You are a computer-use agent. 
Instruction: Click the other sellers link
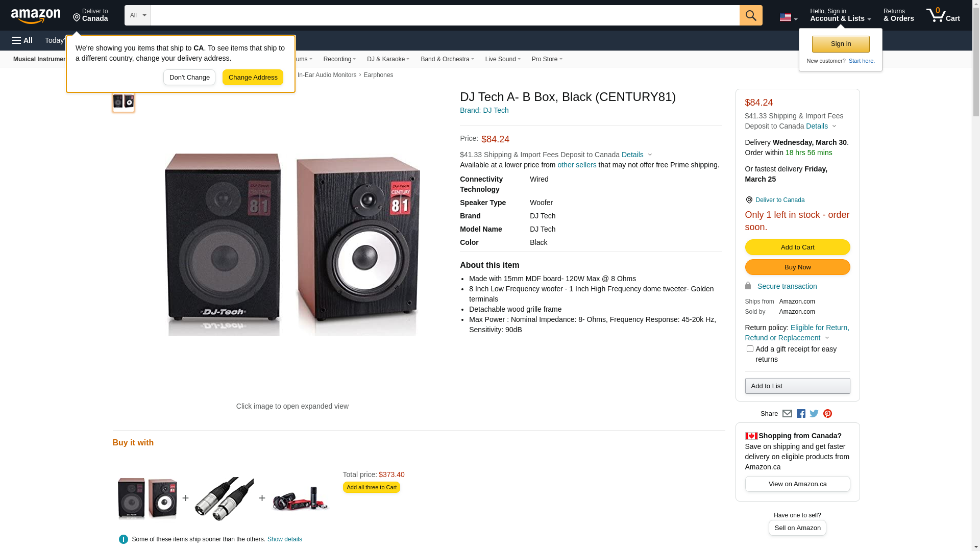click(577, 165)
